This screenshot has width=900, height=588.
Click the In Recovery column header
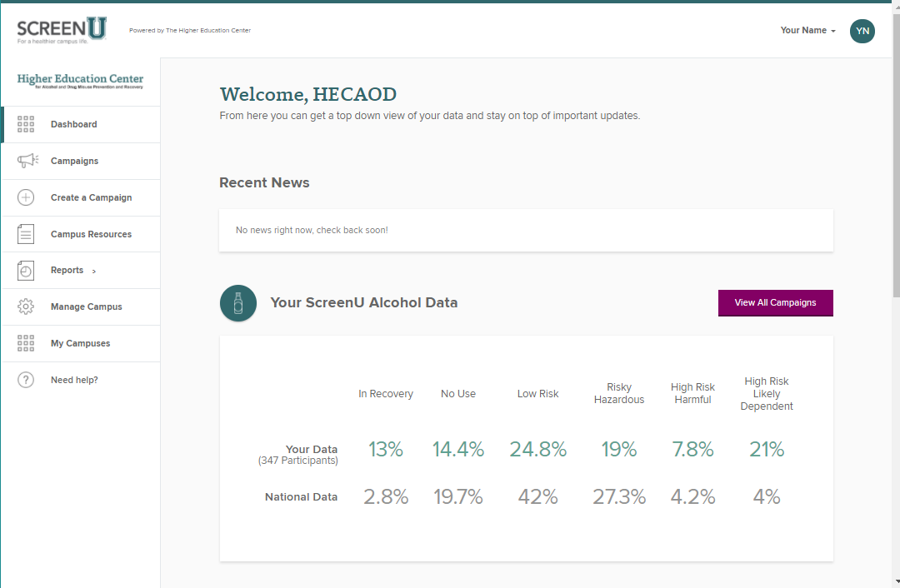[x=386, y=394]
